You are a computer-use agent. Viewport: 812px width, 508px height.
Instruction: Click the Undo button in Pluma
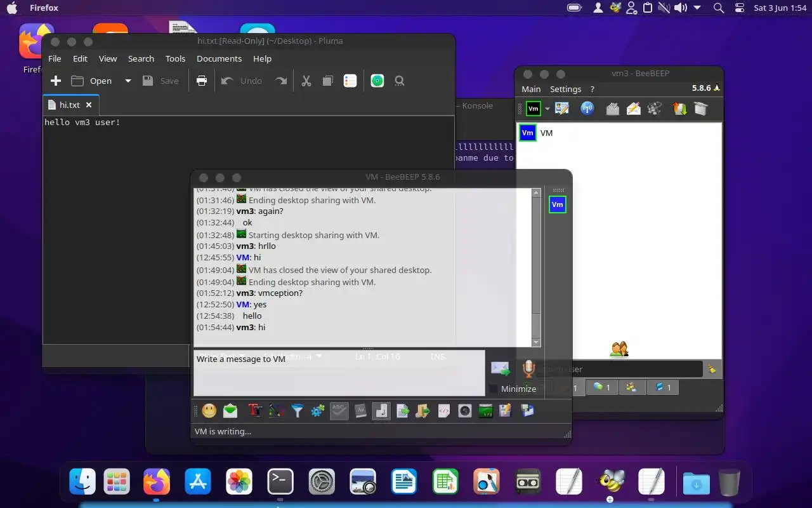(x=242, y=81)
